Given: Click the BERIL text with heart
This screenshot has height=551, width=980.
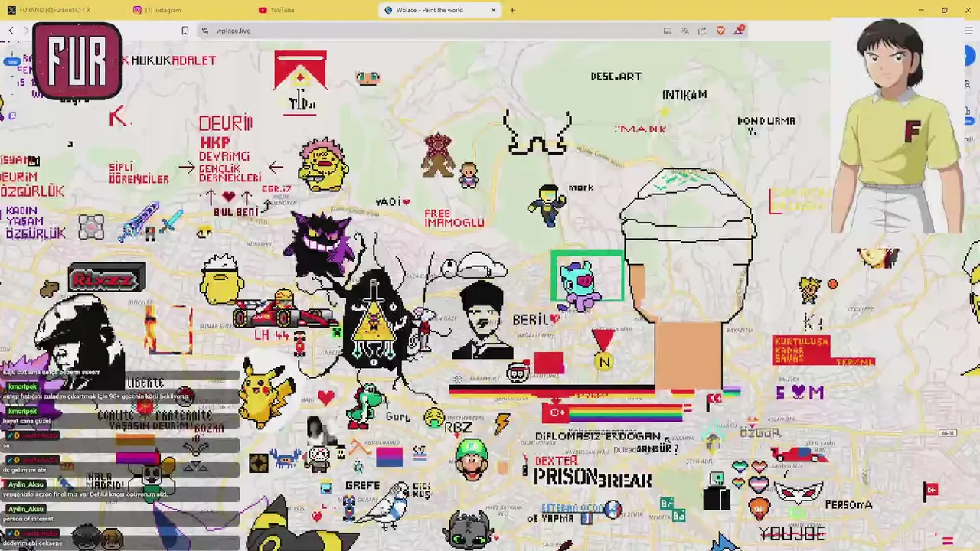Looking at the screenshot, I should pyautogui.click(x=536, y=320).
